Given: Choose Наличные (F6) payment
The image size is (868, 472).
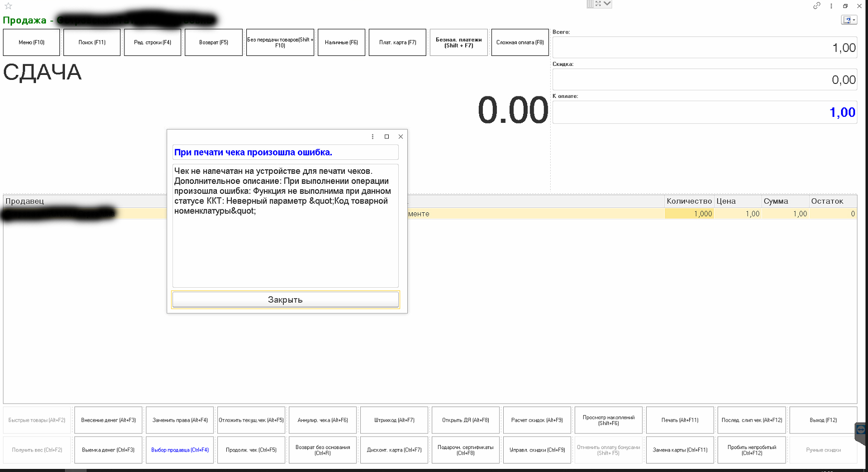Looking at the screenshot, I should [341, 42].
